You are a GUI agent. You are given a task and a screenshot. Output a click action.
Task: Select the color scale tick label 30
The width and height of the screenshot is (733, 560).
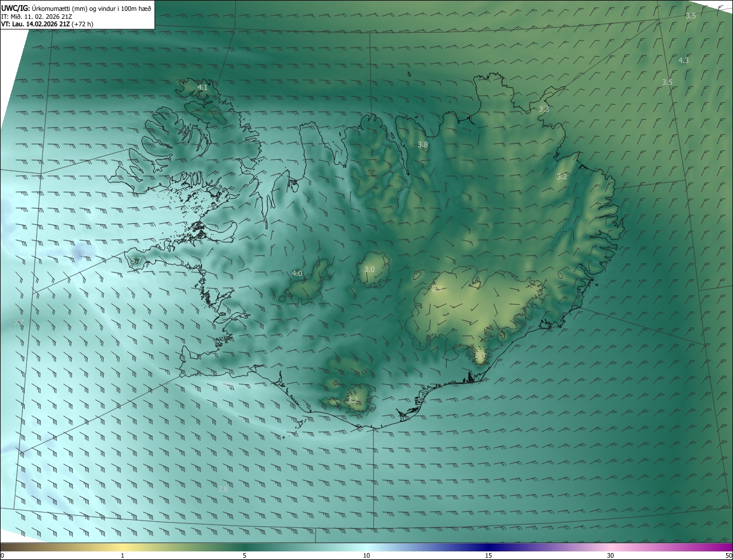610,555
